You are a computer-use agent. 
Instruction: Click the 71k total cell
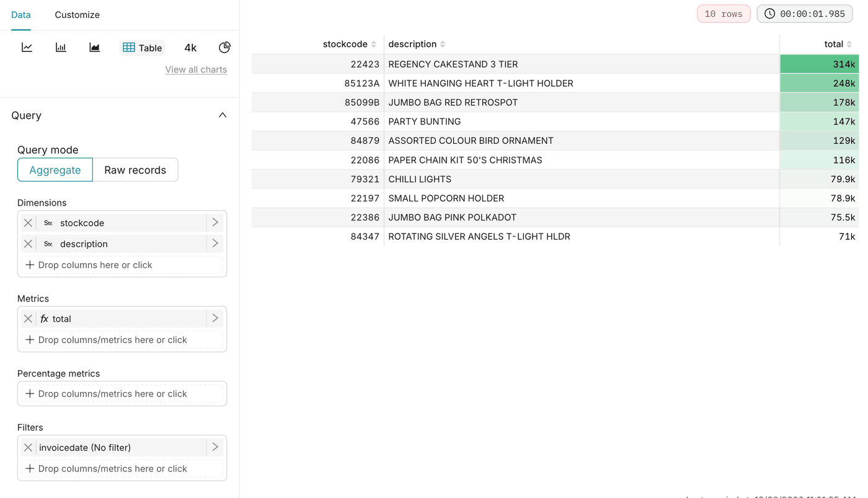[x=819, y=237]
